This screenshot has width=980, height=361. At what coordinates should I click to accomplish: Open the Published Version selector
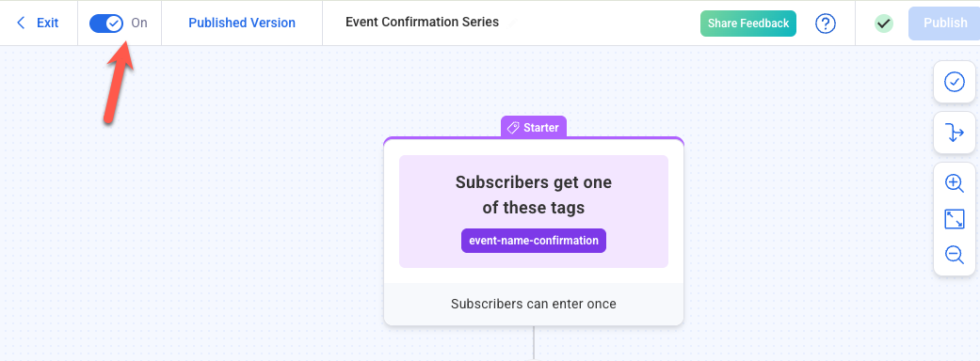242,24
